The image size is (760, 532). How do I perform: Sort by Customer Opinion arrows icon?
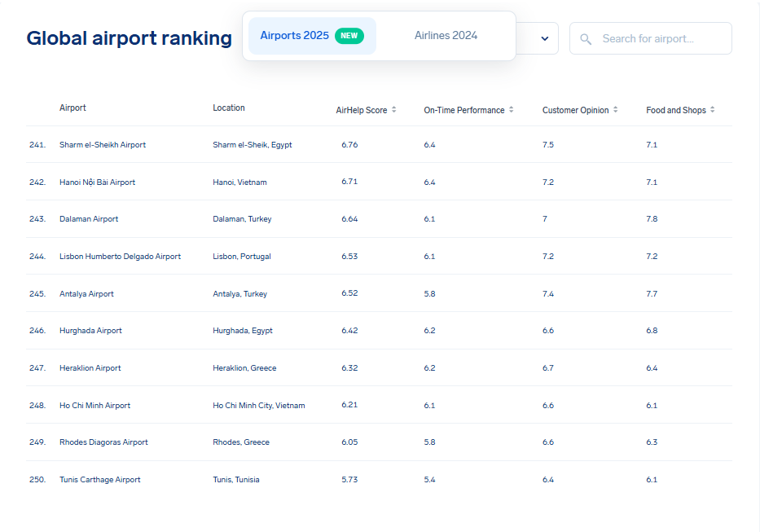(616, 110)
